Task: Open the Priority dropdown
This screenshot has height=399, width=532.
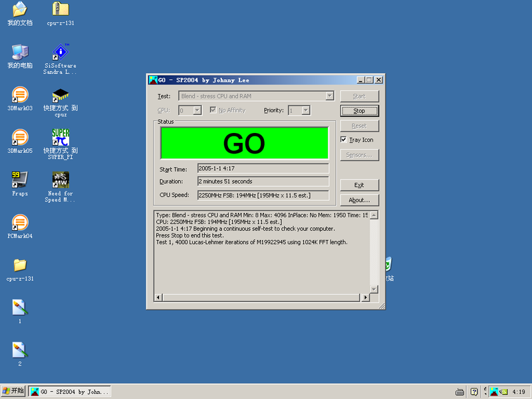Action: click(306, 110)
